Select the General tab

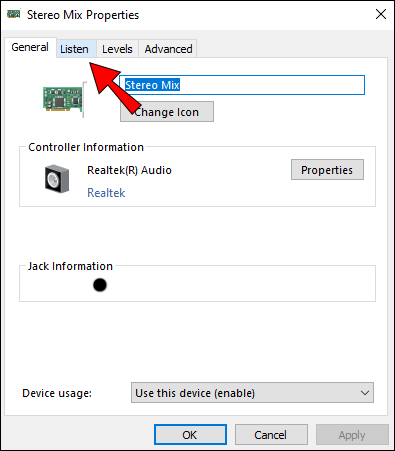point(30,47)
